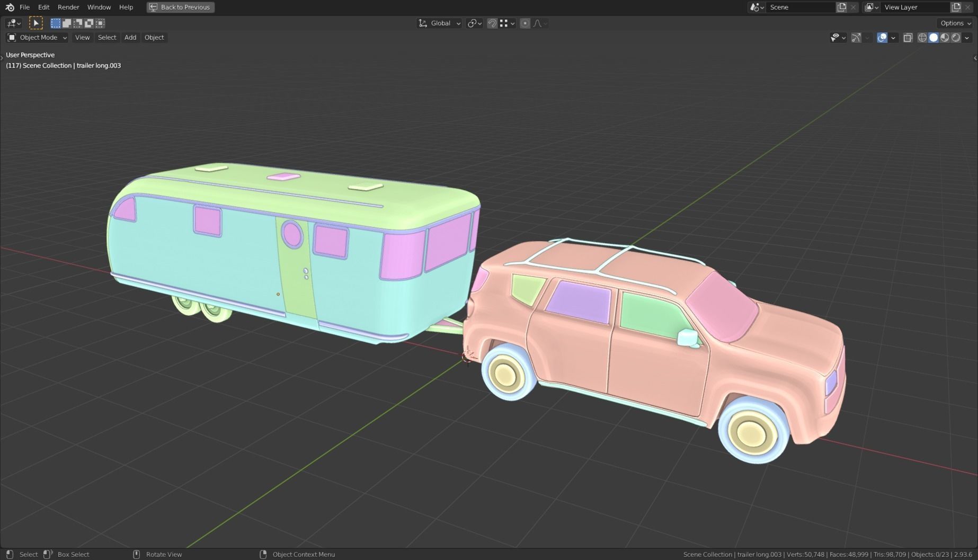Open object type visibility and selectability popover
The image size is (978, 560).
click(838, 37)
